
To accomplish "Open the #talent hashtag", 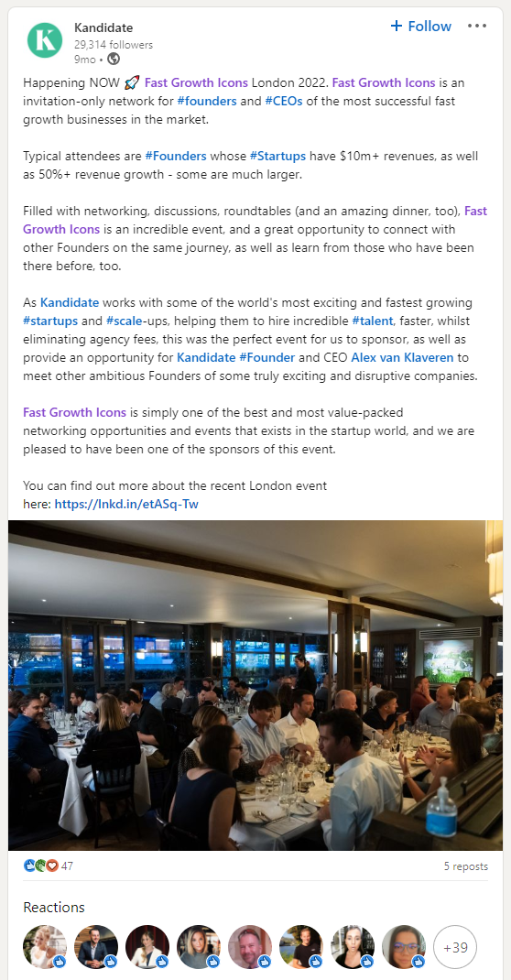I will (375, 321).
